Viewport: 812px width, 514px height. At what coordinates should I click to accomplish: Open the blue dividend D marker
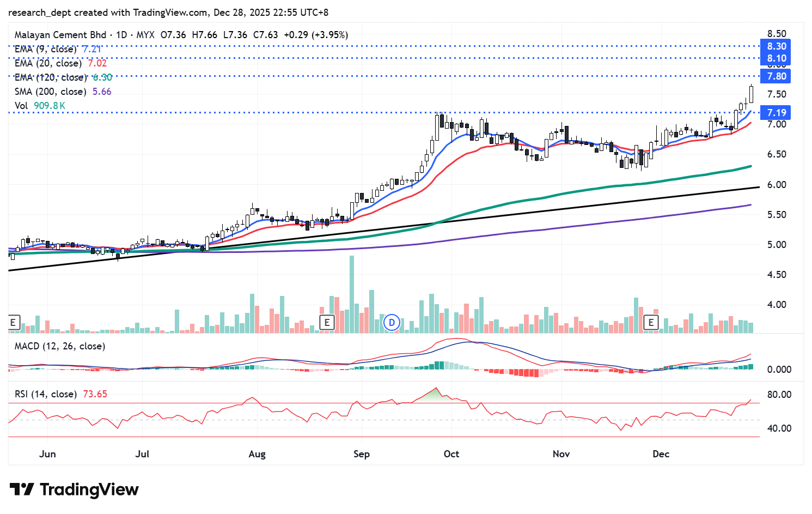click(392, 322)
